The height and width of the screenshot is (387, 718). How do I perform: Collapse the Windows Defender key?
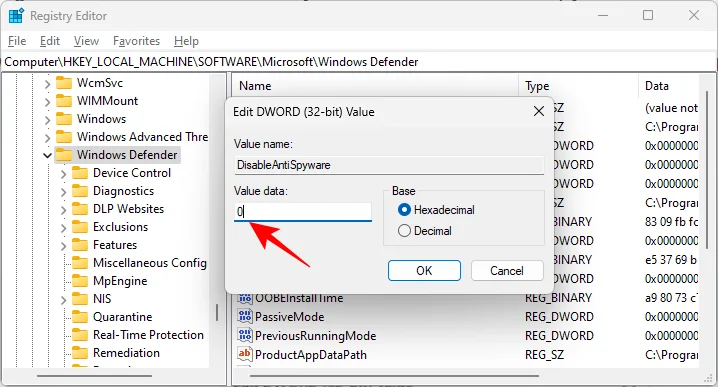click(x=47, y=155)
